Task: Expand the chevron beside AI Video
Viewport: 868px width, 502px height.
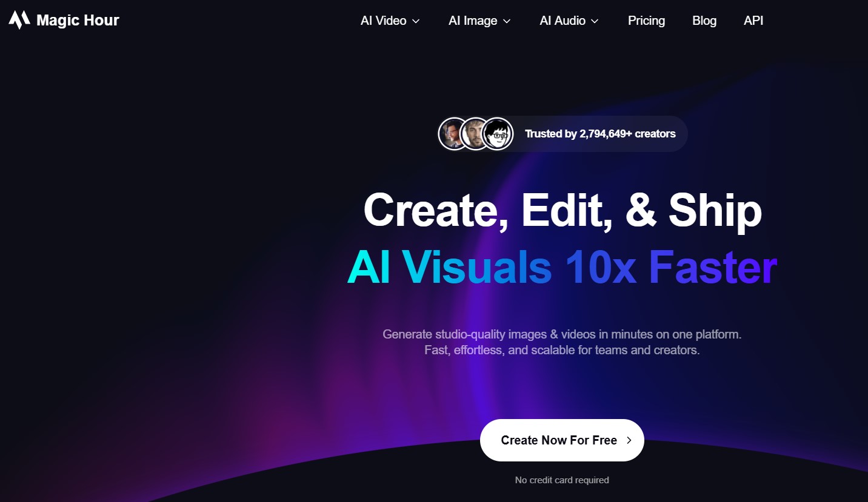Action: tap(416, 21)
